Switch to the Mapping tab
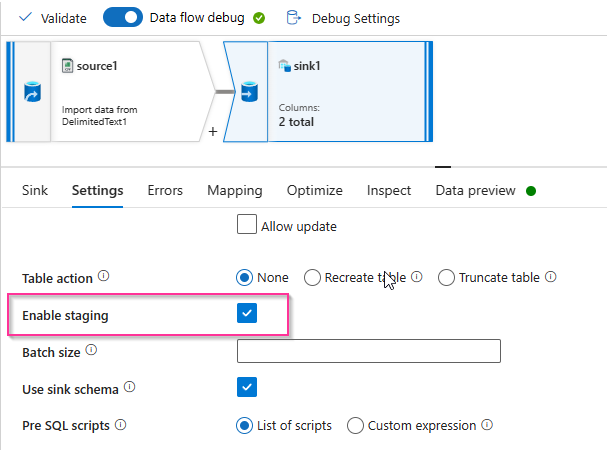The width and height of the screenshot is (607, 450). coord(235,190)
